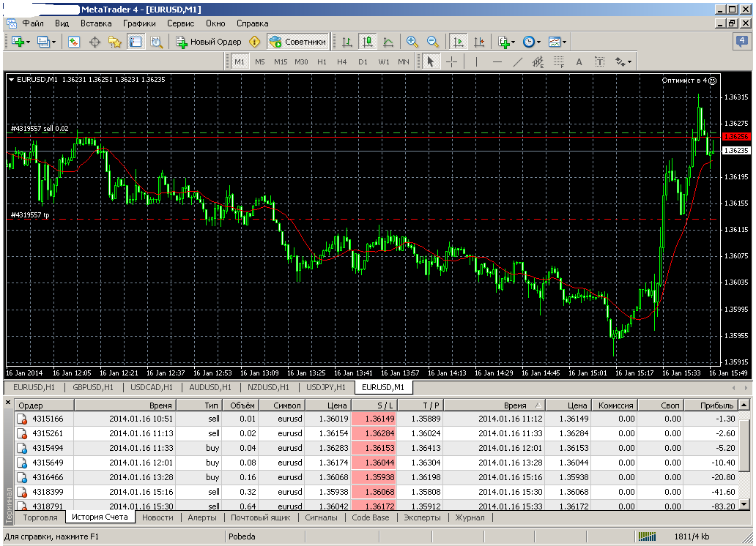The image size is (756, 546).
Task: Click the Strategy Tester icon
Action: point(156,42)
